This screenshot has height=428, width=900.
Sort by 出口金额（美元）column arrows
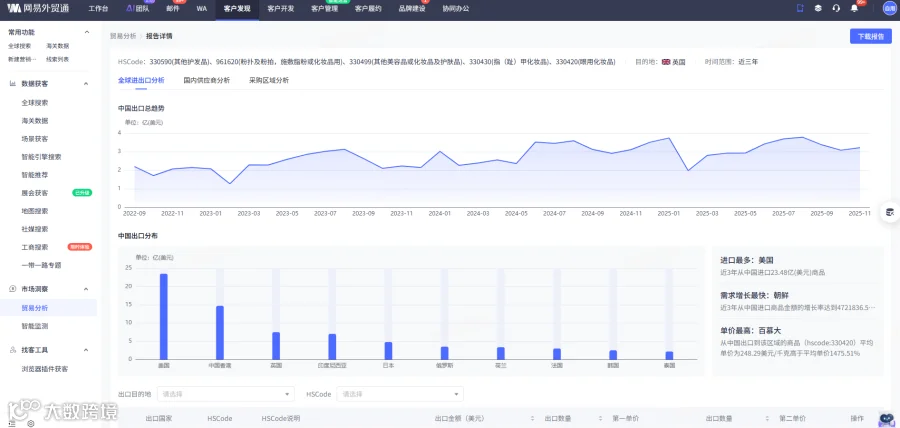pyautogui.click(x=532, y=419)
